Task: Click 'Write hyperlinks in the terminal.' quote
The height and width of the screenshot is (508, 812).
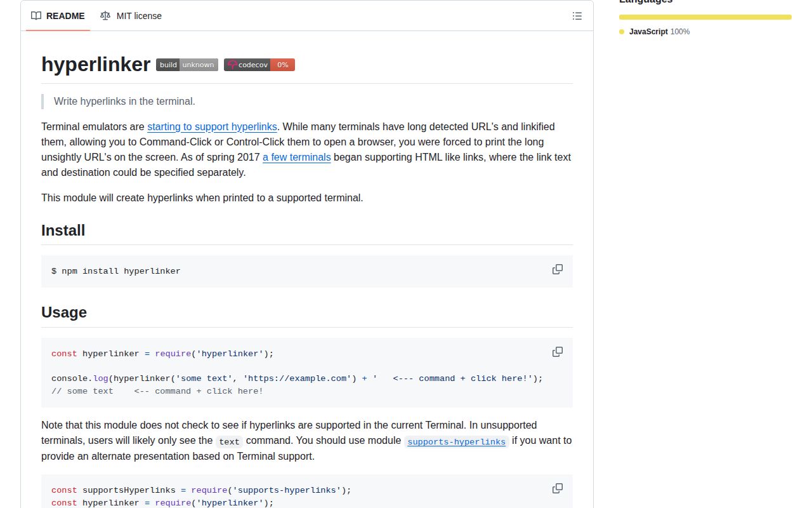Action: pos(124,101)
